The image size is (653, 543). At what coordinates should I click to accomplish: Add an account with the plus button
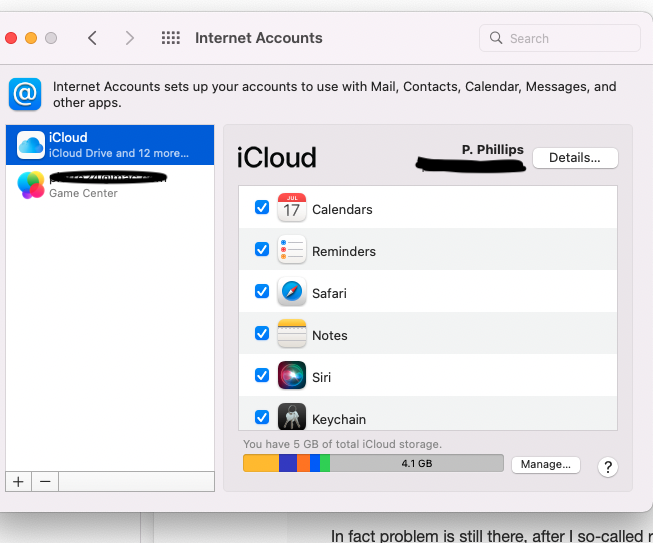18,482
